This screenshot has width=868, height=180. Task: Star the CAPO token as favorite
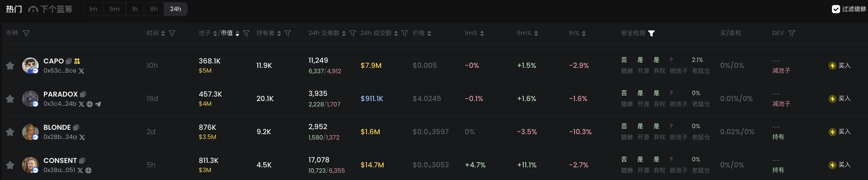point(10,66)
